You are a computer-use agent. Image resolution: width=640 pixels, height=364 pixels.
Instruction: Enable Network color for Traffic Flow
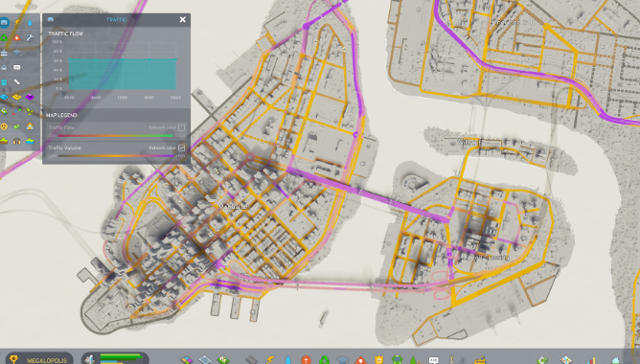pyautogui.click(x=181, y=127)
